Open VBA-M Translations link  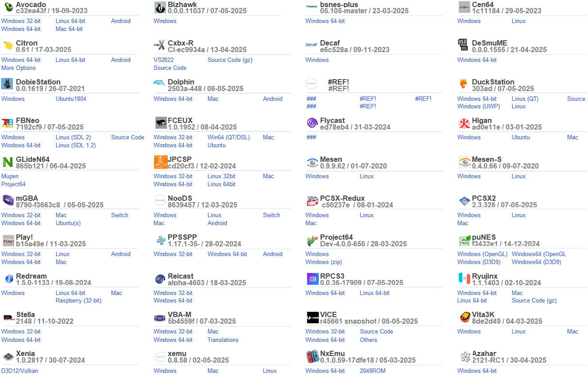(223, 340)
